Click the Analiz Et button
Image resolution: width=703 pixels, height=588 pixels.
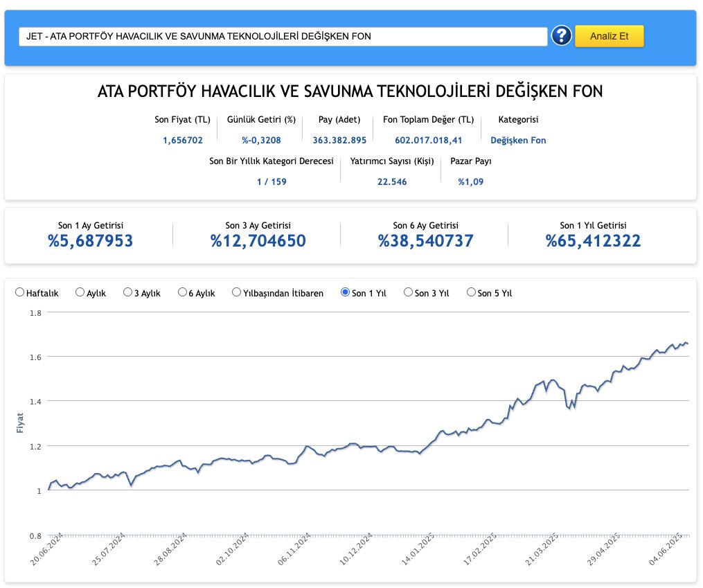tap(609, 36)
